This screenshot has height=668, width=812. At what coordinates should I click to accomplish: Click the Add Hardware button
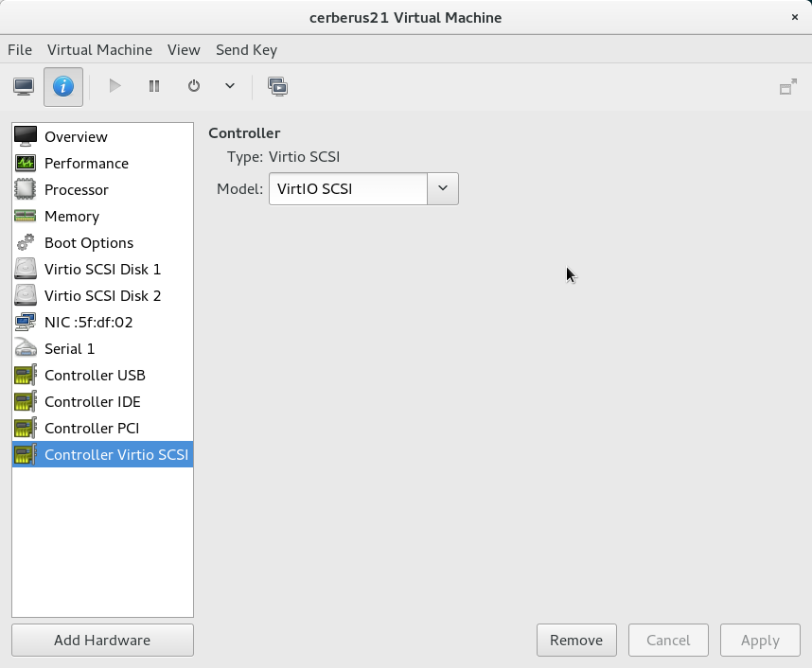pyautogui.click(x=102, y=641)
